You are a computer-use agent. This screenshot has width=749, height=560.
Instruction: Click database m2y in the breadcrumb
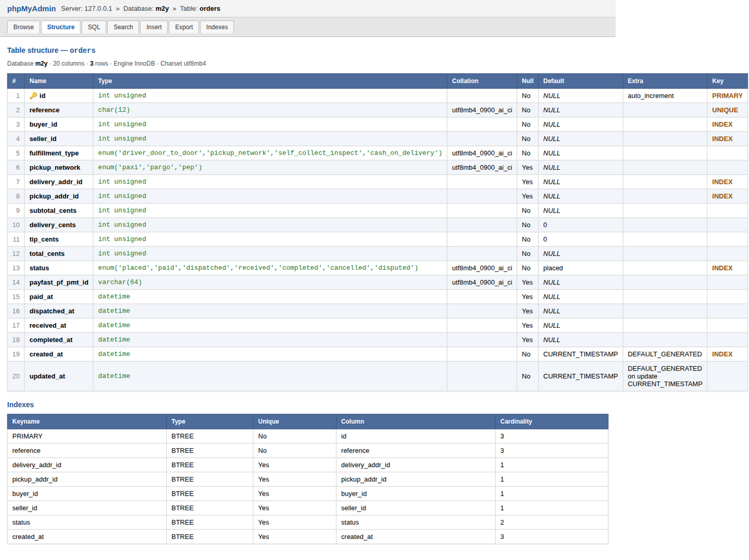click(x=162, y=9)
